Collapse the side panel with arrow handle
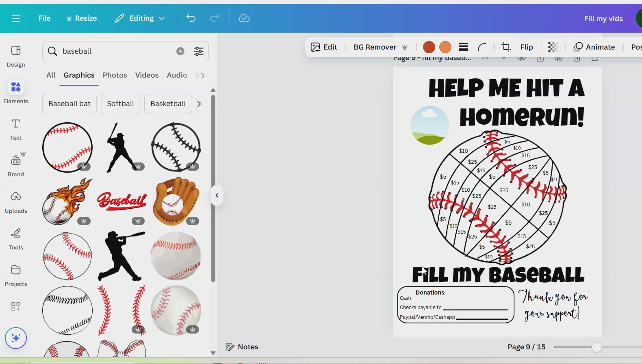Screen dimensions: 642x364 click(x=217, y=195)
